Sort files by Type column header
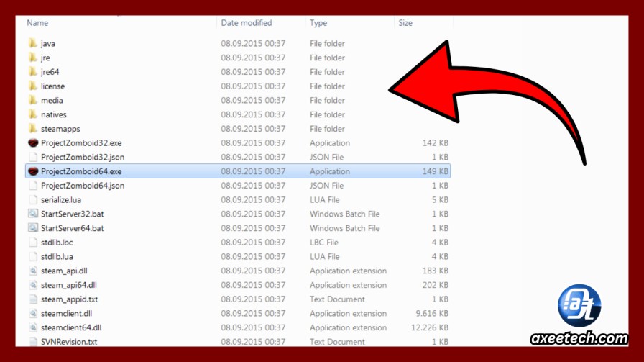This screenshot has width=644, height=362. point(318,23)
